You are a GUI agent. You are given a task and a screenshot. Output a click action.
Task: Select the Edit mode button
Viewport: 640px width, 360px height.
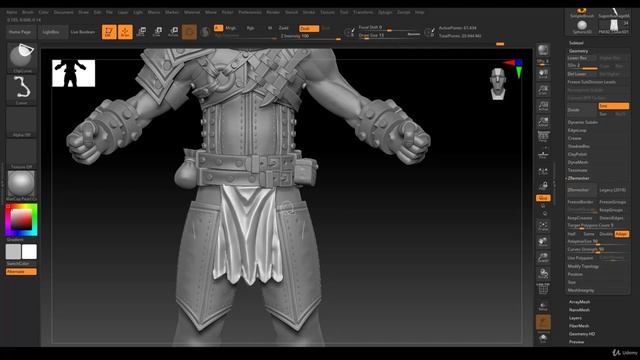click(109, 32)
